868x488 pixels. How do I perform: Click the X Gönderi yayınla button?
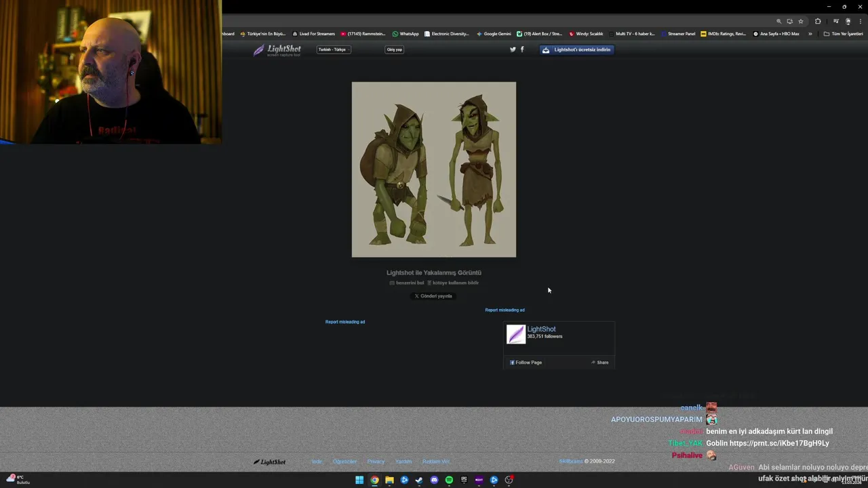click(433, 296)
